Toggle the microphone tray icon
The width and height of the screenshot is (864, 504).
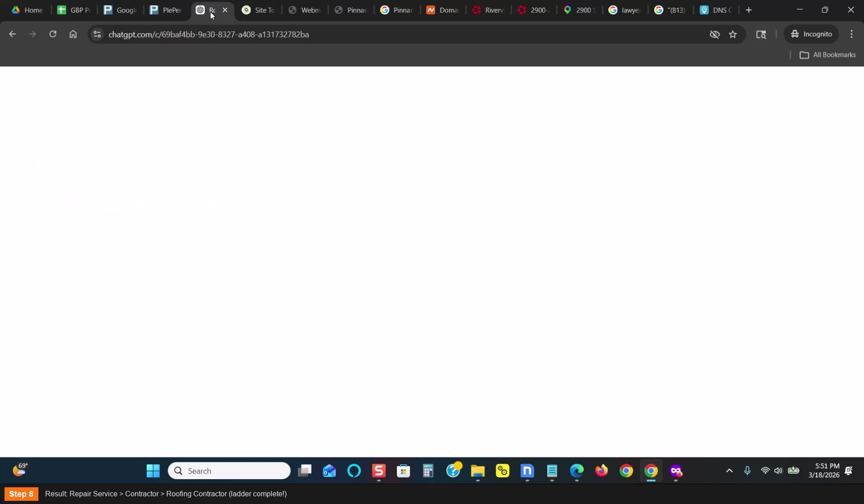click(x=747, y=471)
